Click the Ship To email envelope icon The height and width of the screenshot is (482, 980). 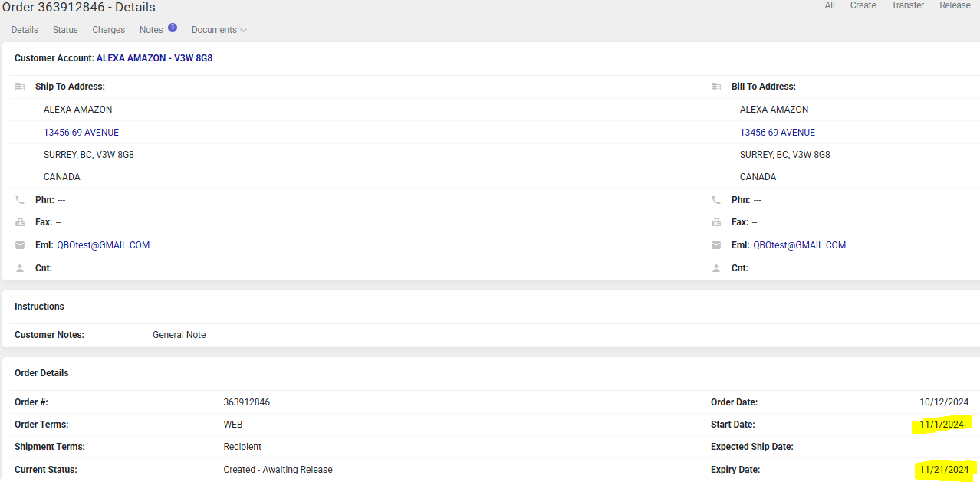20,245
